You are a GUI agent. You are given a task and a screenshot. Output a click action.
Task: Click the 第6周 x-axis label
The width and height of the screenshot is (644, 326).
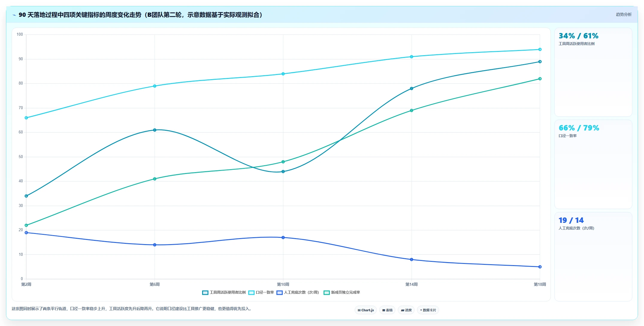[155, 284]
